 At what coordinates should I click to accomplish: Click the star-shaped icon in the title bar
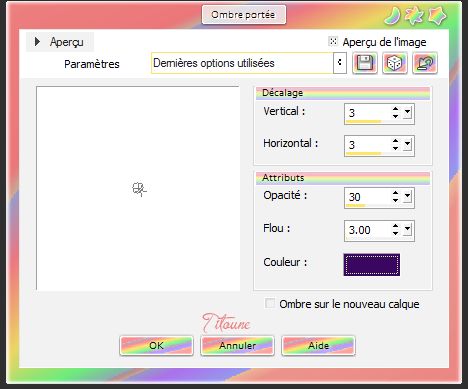coord(437,16)
